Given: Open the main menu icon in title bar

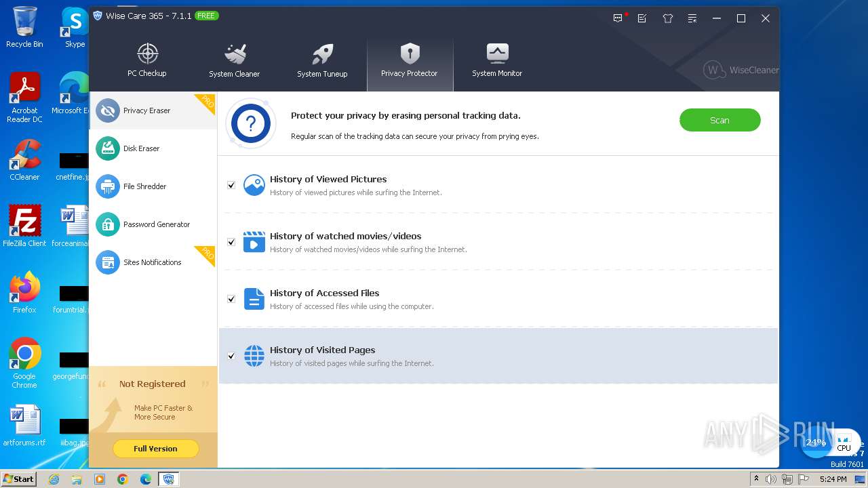Looking at the screenshot, I should 692,18.
